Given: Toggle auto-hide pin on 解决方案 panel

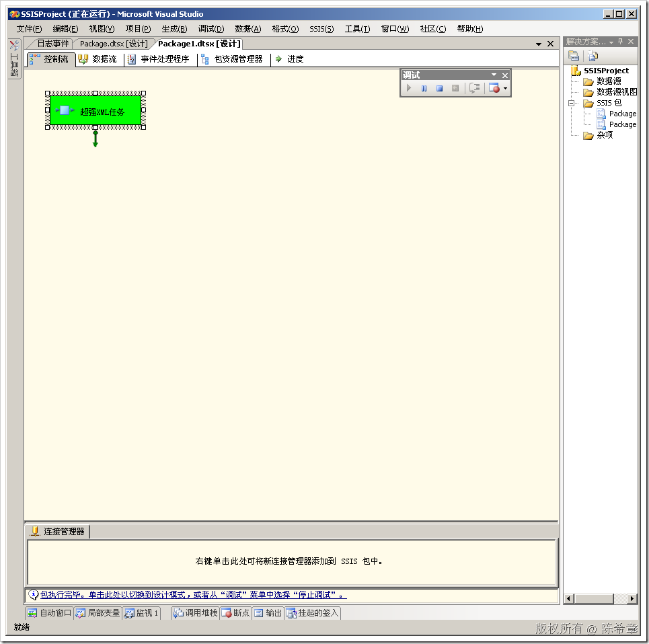Looking at the screenshot, I should tap(621, 42).
